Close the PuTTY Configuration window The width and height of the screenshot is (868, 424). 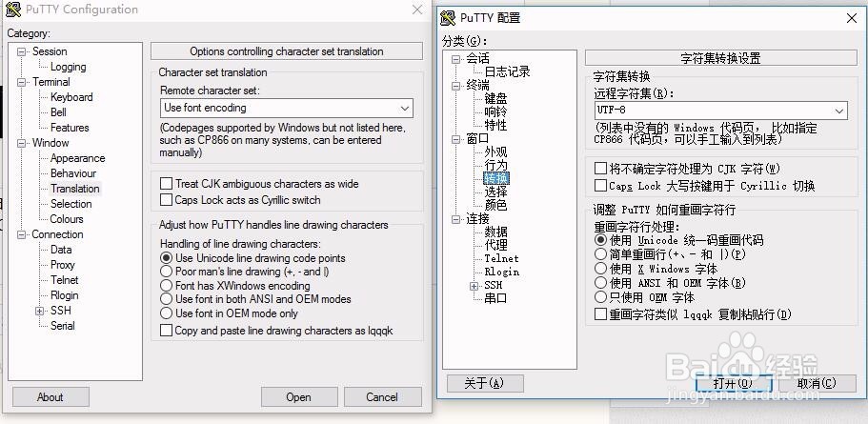point(417,10)
